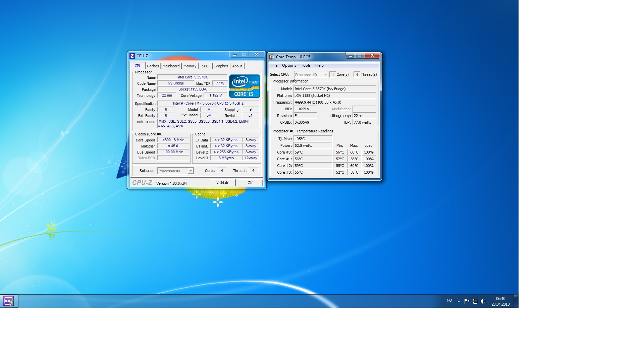The width and height of the screenshot is (644, 362).
Task: Click the Core #0 temperature reading
Action: pos(313,153)
